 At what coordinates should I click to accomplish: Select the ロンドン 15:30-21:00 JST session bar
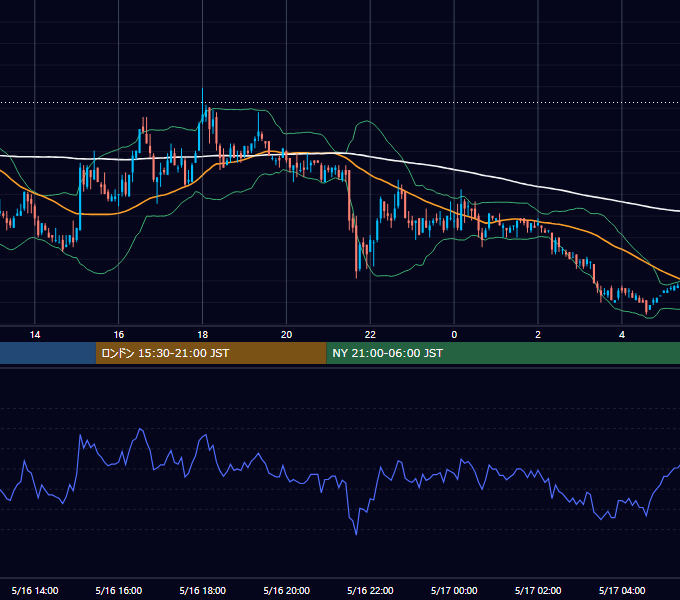click(x=211, y=353)
